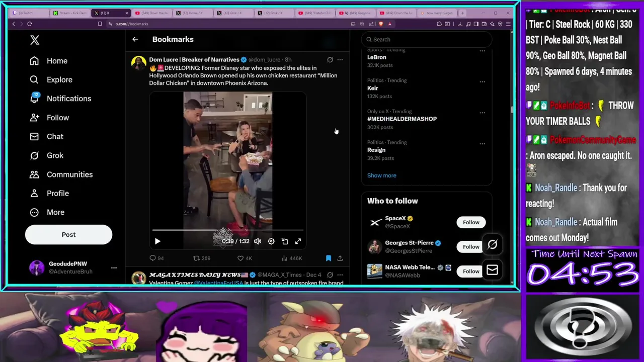Switch to Twitch browser tab
644x362 pixels.
tap(30, 13)
